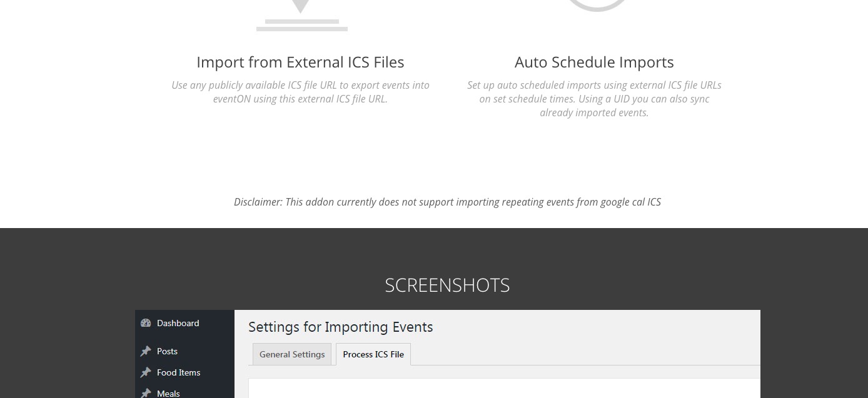The image size is (868, 398).
Task: Click the Dashboard gauge icon in sidebar
Action: [x=146, y=323]
